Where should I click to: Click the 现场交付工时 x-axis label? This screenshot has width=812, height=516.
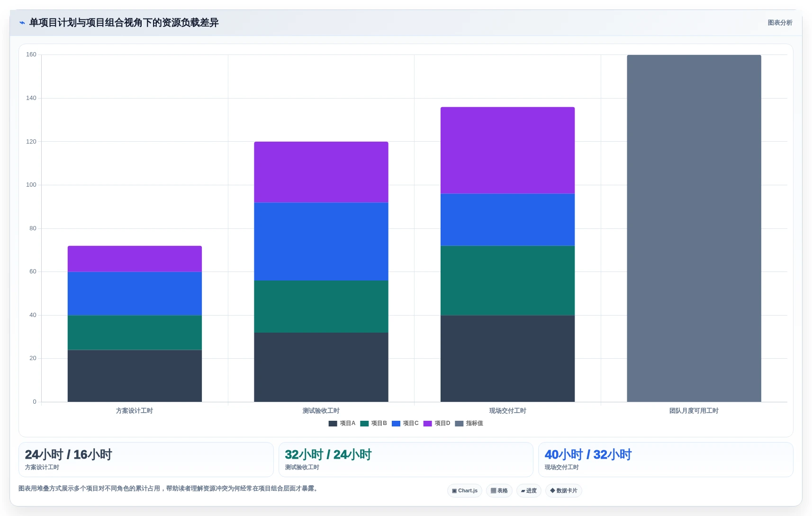coord(507,411)
